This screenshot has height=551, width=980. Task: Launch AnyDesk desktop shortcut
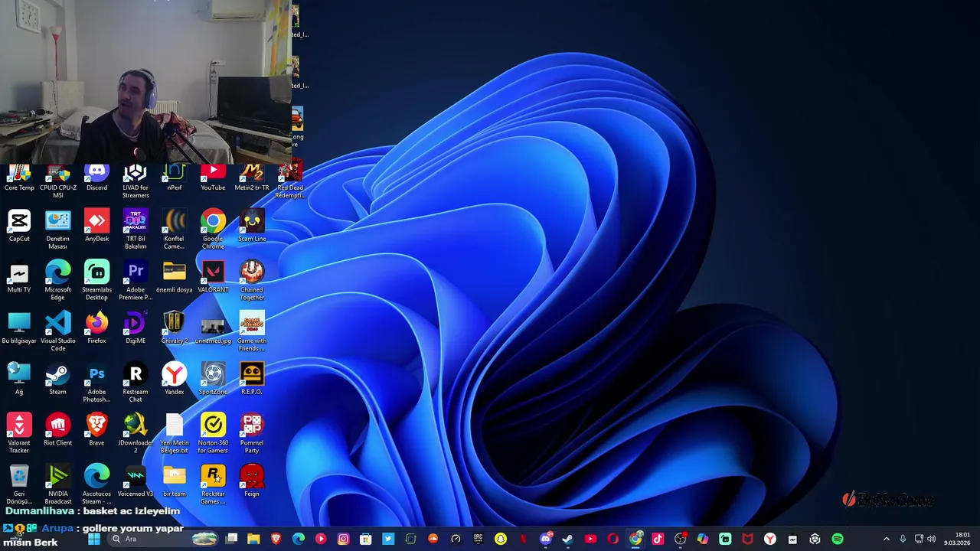point(96,226)
